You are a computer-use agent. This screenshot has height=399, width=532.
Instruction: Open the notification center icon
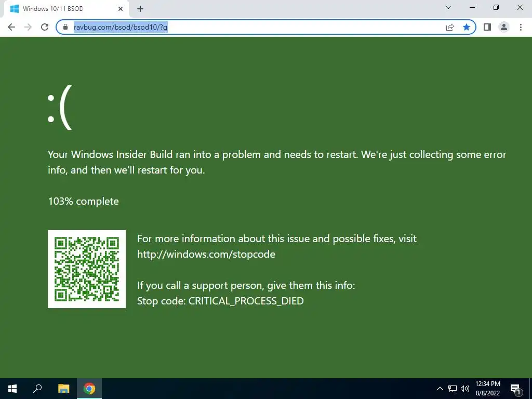click(515, 389)
